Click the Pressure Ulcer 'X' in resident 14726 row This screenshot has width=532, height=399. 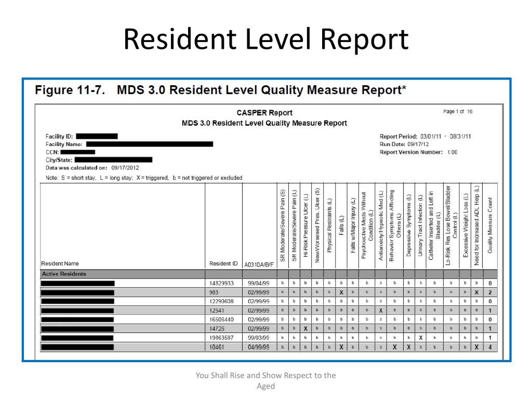click(x=305, y=329)
